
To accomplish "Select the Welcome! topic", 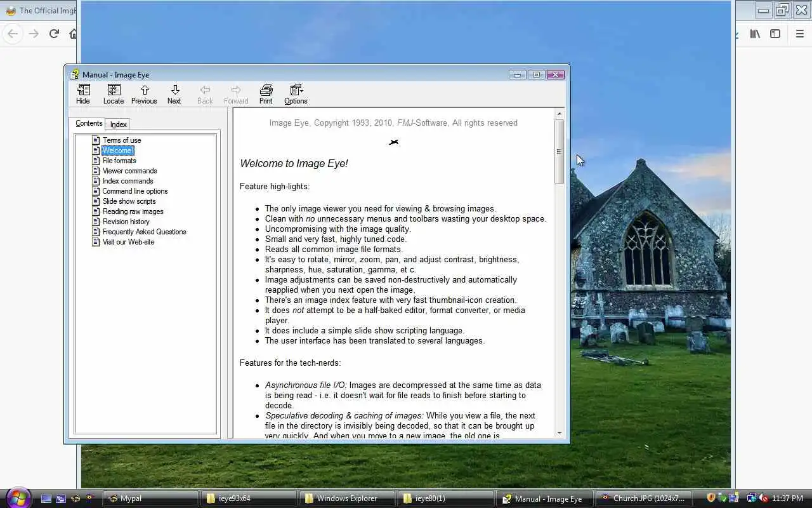I will click(118, 150).
